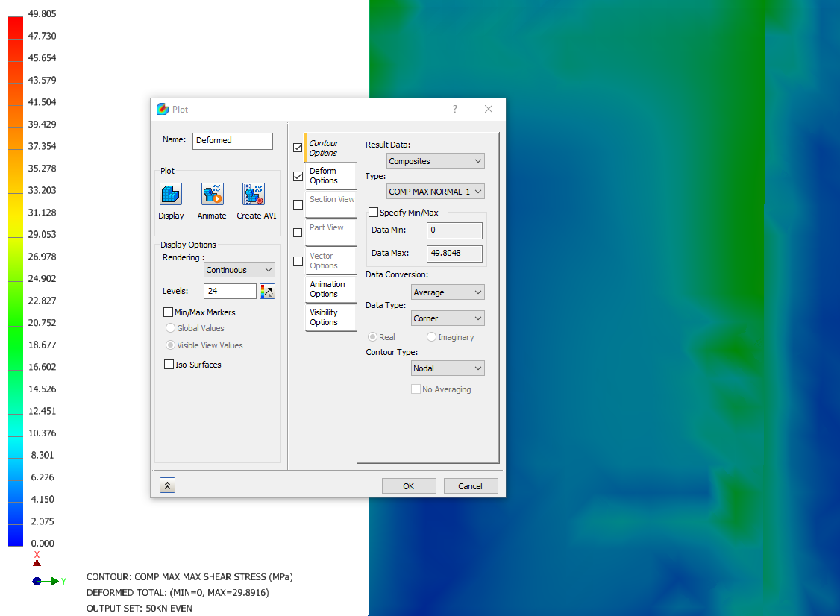
Task: Click the OK button
Action: tap(409, 485)
